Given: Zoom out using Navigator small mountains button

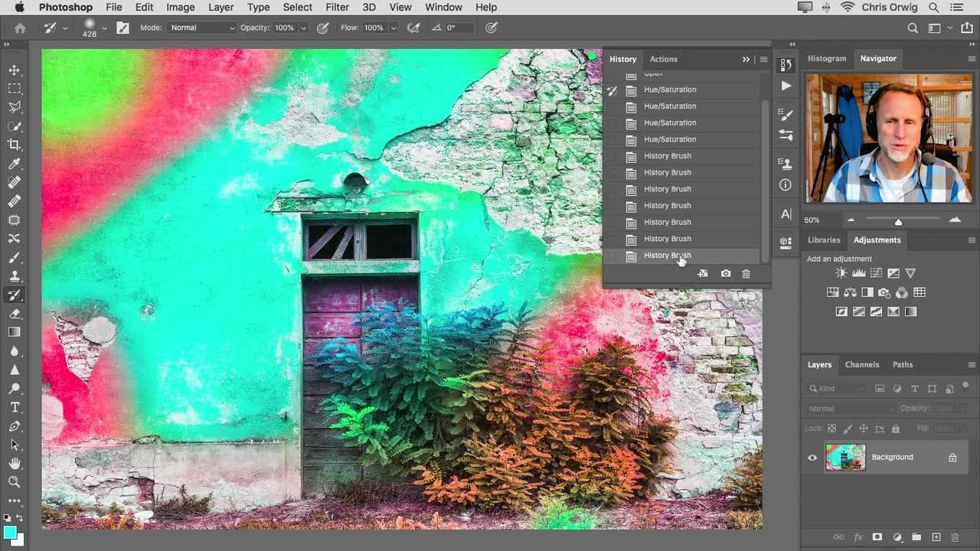Looking at the screenshot, I should [851, 220].
